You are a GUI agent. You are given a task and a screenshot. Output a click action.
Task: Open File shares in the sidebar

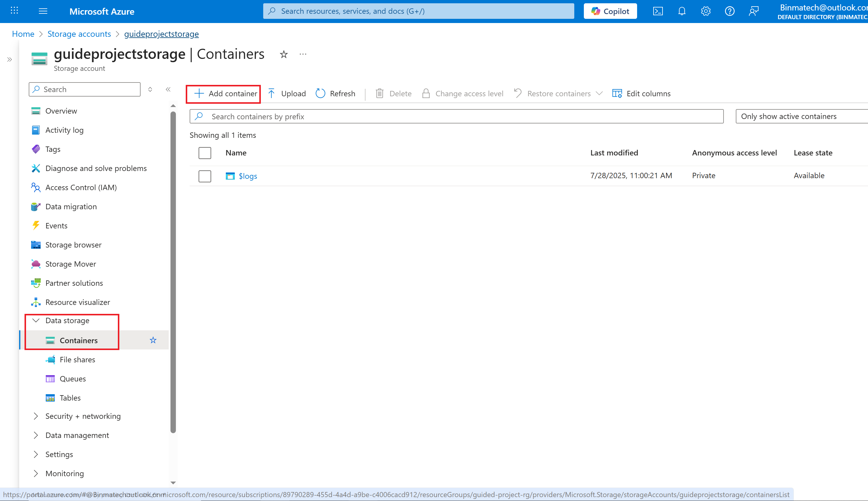coord(77,360)
